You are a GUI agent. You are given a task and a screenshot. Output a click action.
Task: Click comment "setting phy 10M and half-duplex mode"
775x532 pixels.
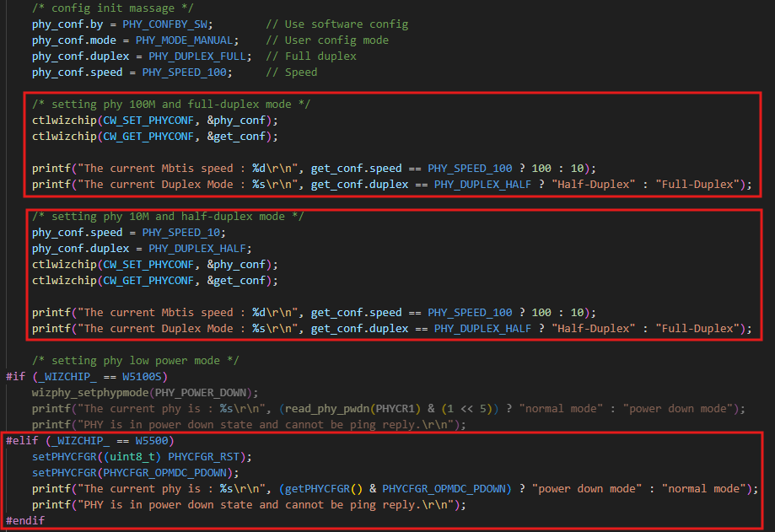[168, 217]
